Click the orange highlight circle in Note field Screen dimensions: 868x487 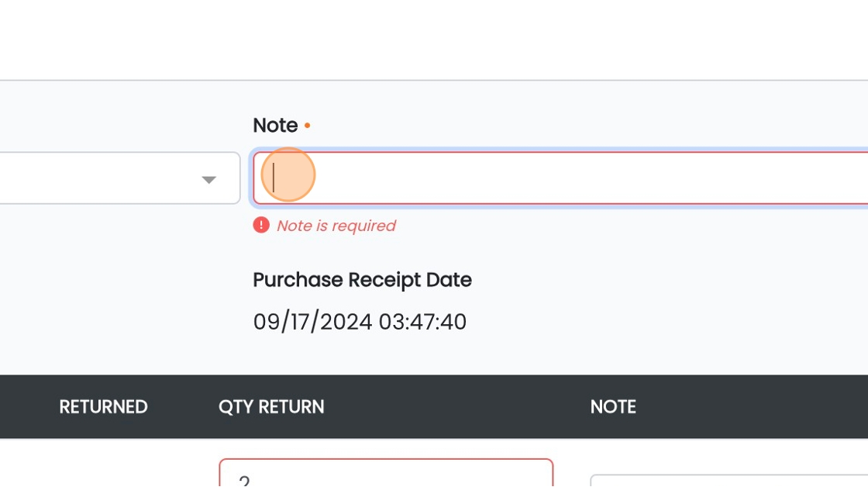point(288,174)
